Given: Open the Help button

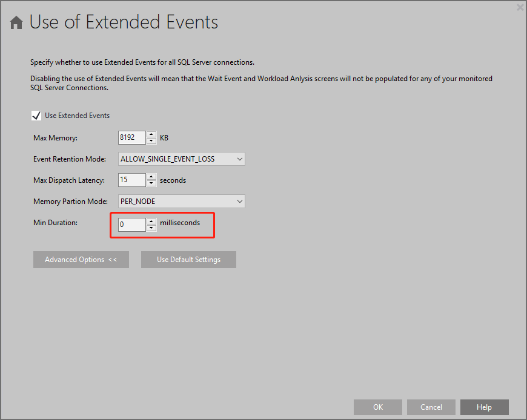Looking at the screenshot, I should [484, 407].
